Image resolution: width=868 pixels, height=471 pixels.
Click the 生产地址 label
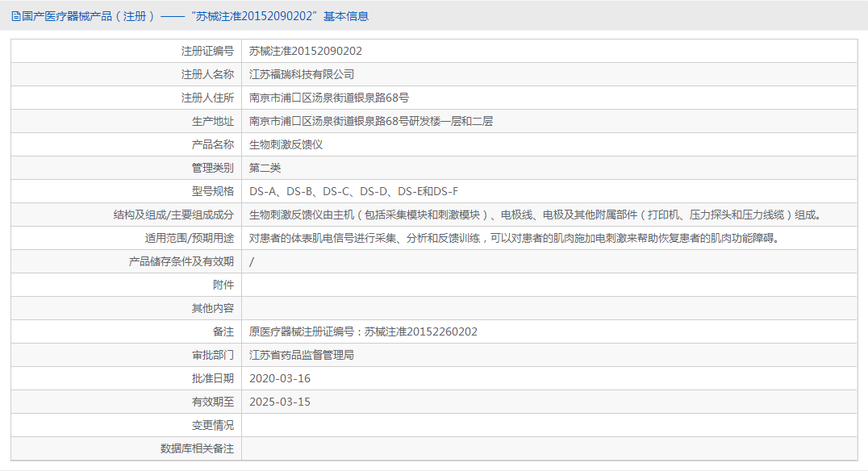coord(213,121)
